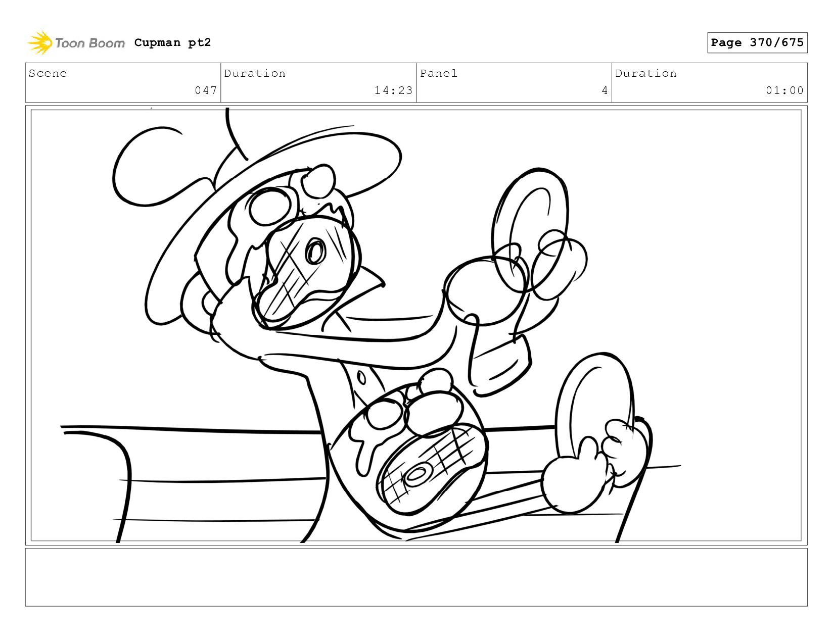Click the scene number "047"
The image size is (834, 644).
[206, 90]
